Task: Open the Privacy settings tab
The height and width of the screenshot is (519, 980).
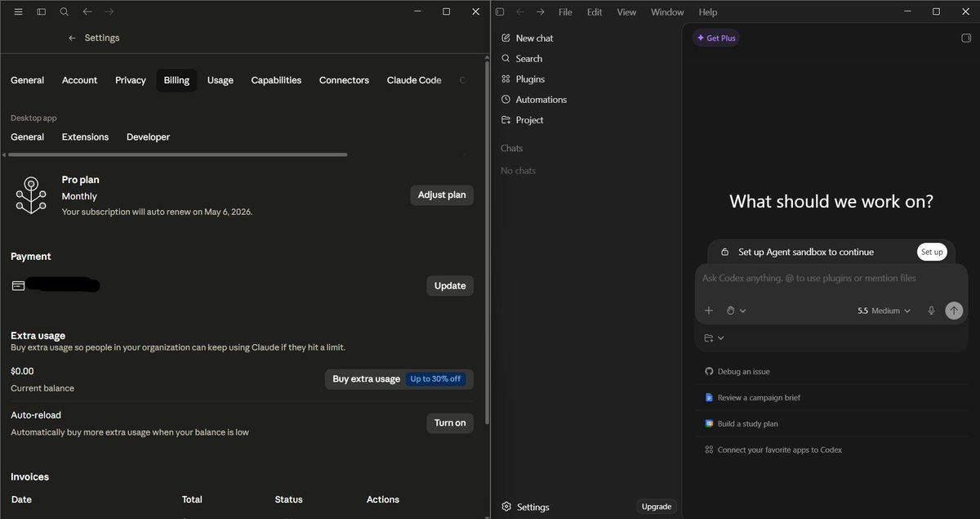Action: pyautogui.click(x=131, y=80)
